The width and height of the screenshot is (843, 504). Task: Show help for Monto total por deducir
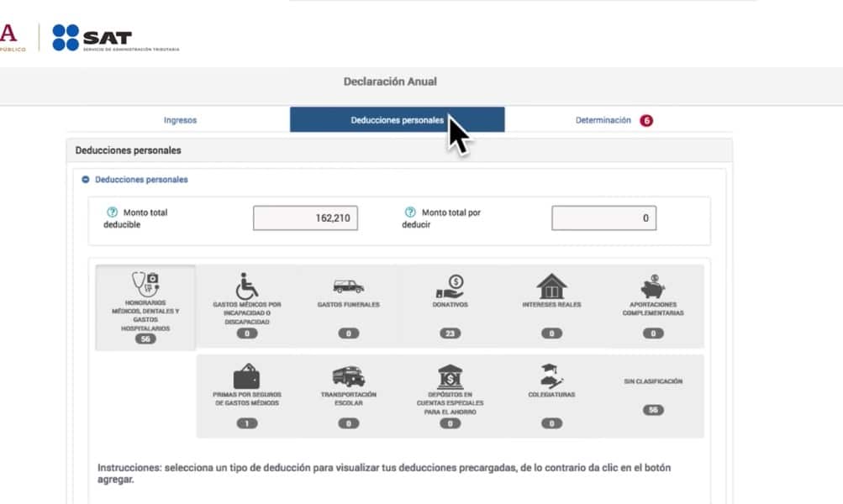410,213
